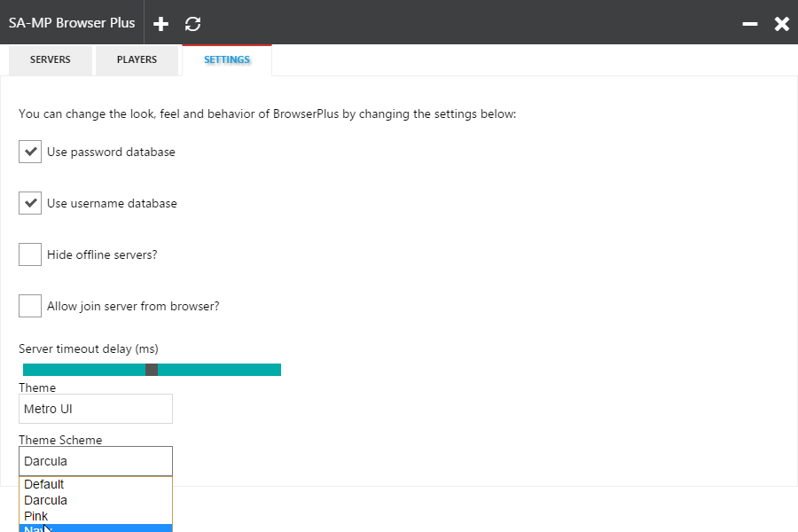This screenshot has height=532, width=798.
Task: Select the highlighted Navy scheme option
Action: point(96,528)
